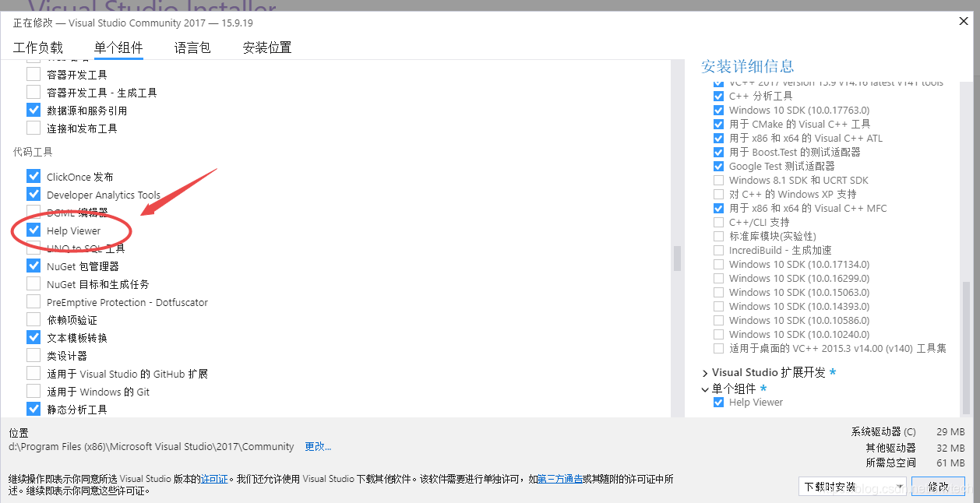Switch to the 工作负载 tab
The width and height of the screenshot is (980, 503).
pos(39,47)
